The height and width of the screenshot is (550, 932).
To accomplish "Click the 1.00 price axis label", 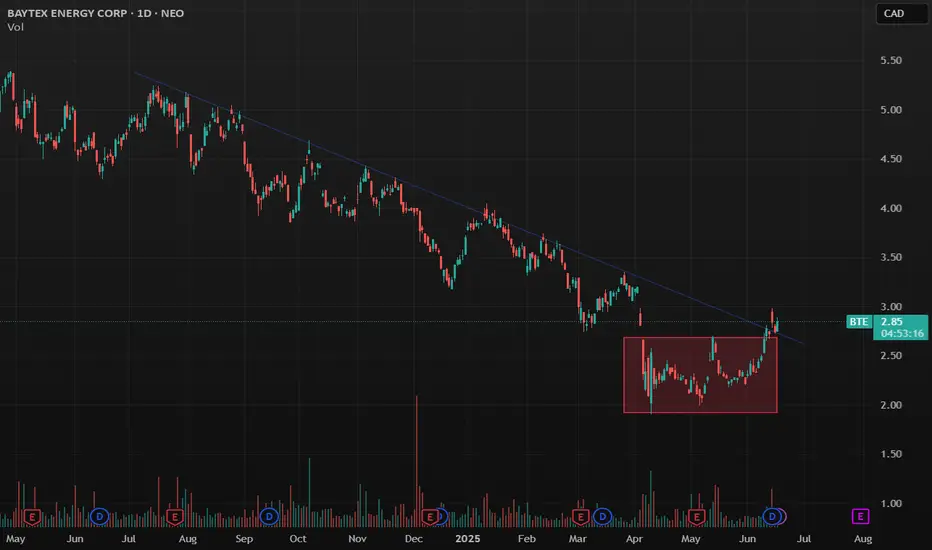I will [891, 504].
